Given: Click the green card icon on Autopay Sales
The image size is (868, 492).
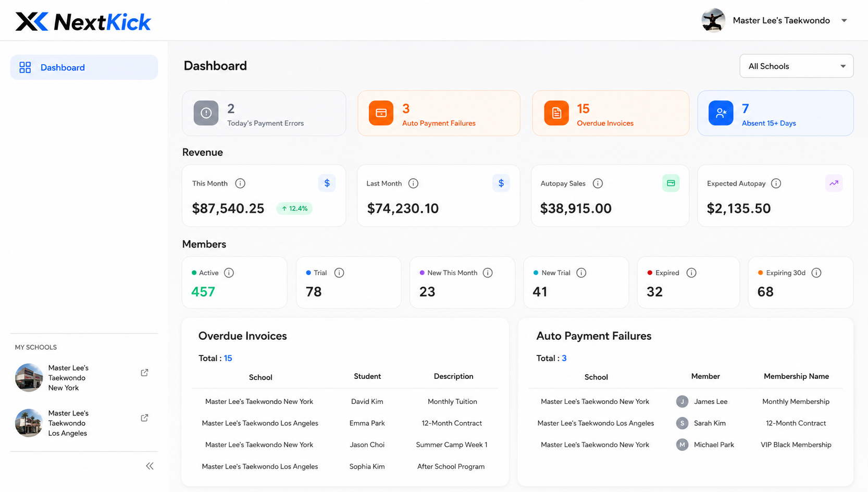Looking at the screenshot, I should pos(671,183).
